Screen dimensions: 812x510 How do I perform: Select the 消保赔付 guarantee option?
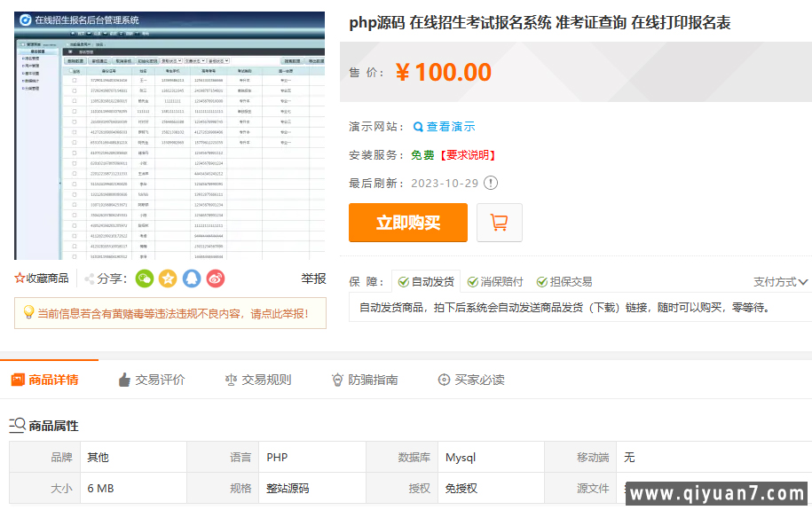(494, 282)
